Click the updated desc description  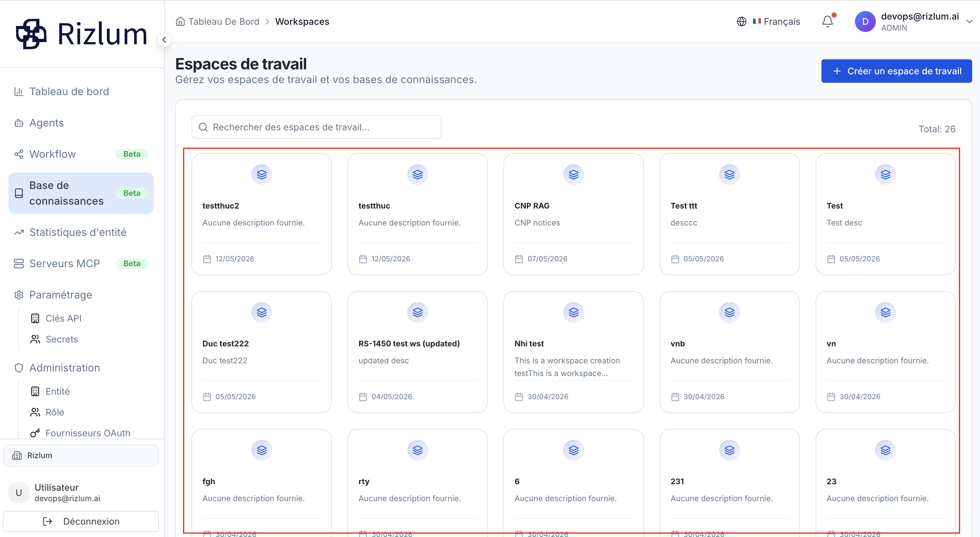384,361
